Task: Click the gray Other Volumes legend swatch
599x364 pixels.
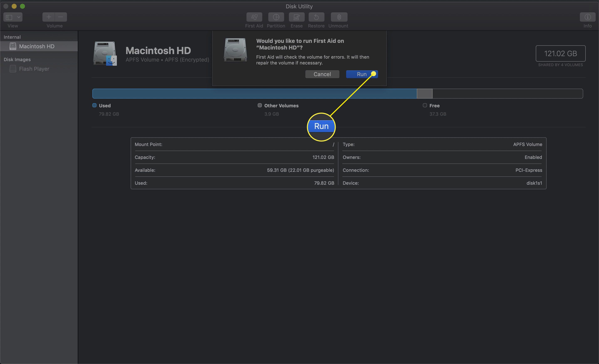Action: pyautogui.click(x=260, y=105)
